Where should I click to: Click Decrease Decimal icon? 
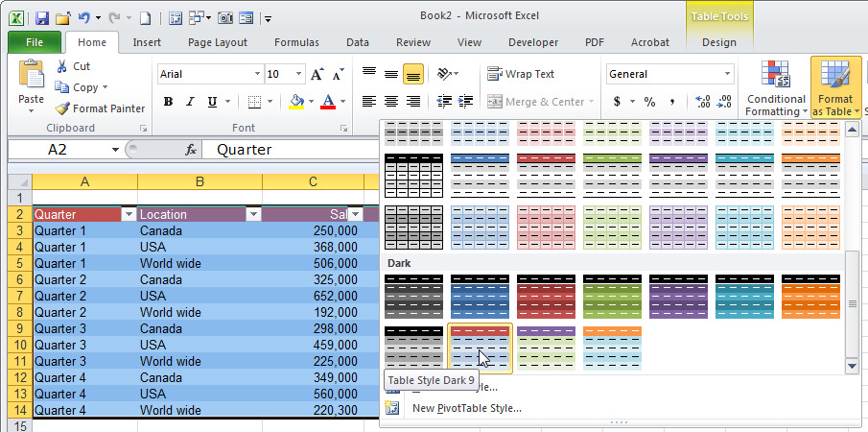pyautogui.click(x=725, y=102)
